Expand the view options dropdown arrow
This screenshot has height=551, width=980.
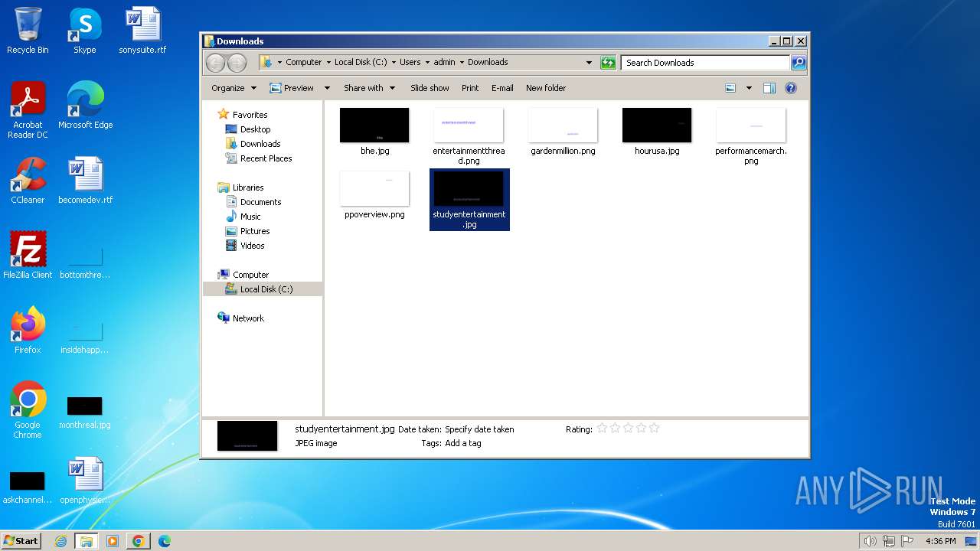click(749, 88)
